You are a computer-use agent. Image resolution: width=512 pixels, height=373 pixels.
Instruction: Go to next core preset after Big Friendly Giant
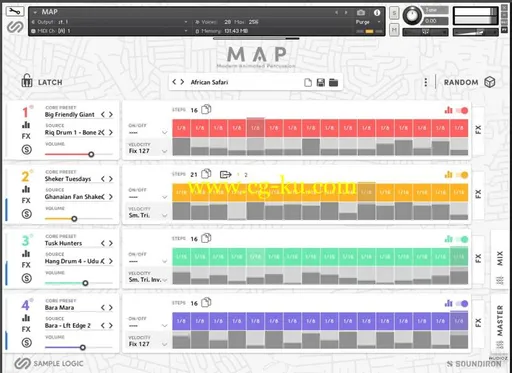(x=111, y=114)
